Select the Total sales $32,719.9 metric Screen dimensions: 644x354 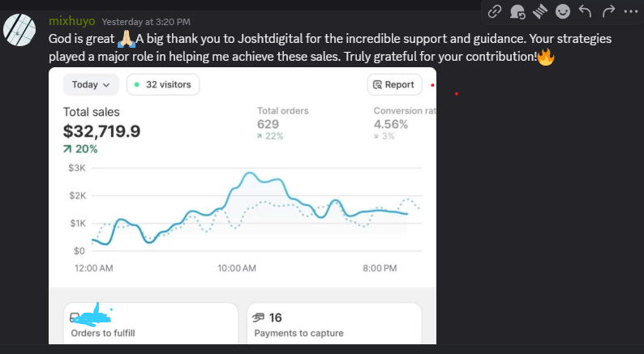click(x=101, y=130)
